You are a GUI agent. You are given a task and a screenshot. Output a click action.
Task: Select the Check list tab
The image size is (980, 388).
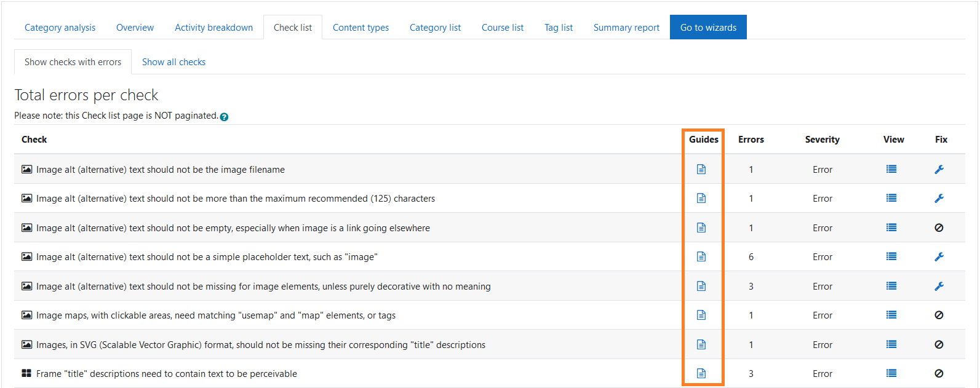pyautogui.click(x=293, y=28)
